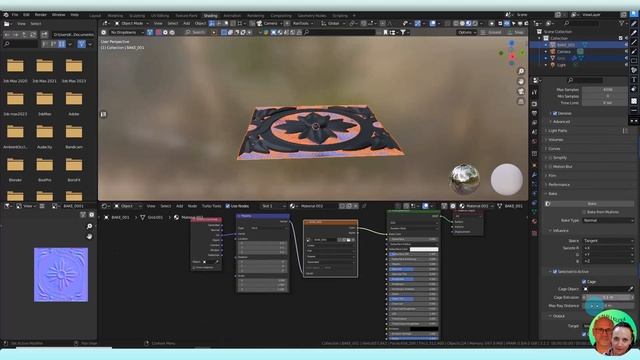Switch to the Shading workspace tab
This screenshot has width=640, height=360.
click(211, 16)
